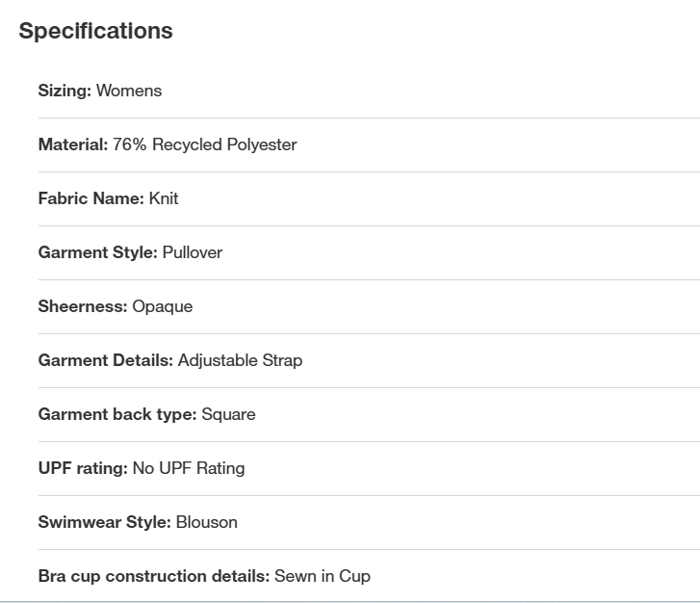Screen dimensions: 700x603
Task: Click the Blouson value
Action: [x=206, y=522]
